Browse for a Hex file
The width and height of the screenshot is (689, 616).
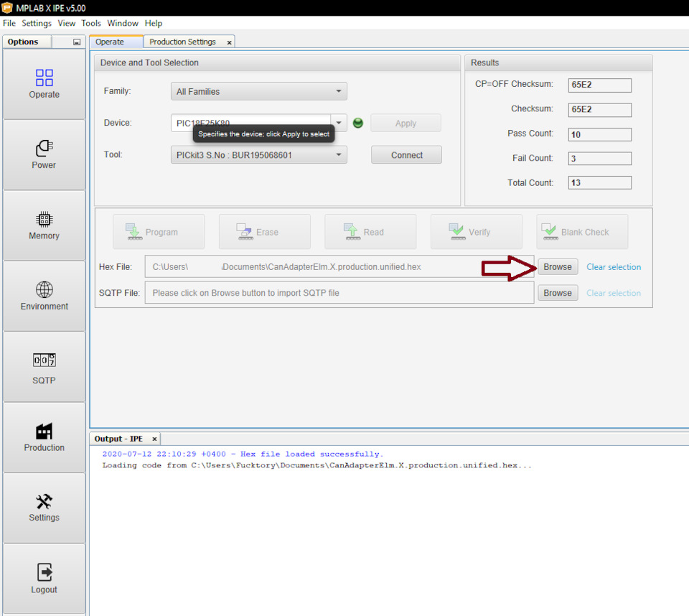(x=558, y=267)
